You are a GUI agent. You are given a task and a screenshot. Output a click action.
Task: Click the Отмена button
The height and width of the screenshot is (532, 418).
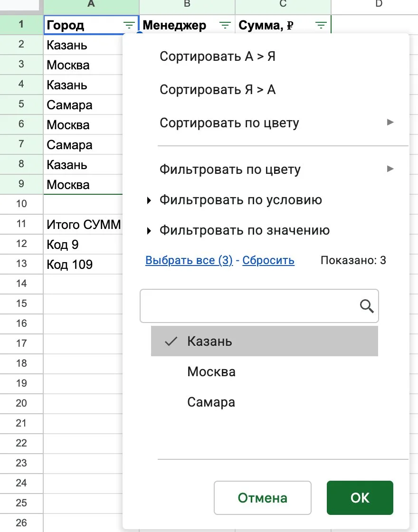263,498
